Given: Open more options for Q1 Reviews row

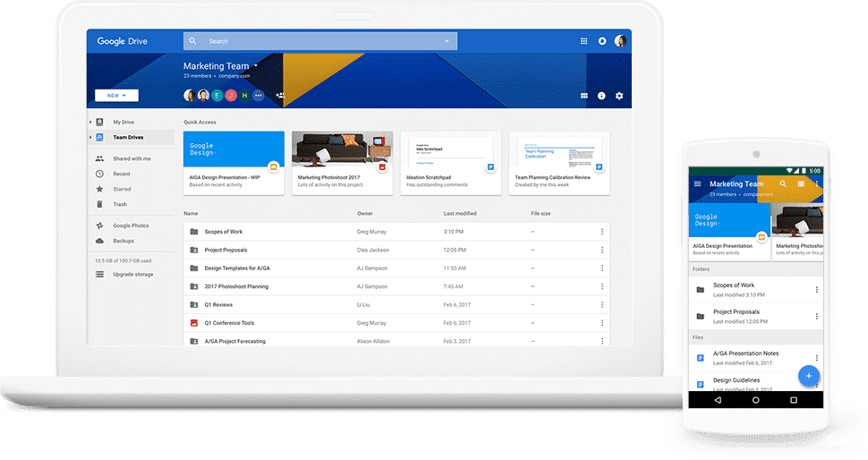Looking at the screenshot, I should (601, 304).
